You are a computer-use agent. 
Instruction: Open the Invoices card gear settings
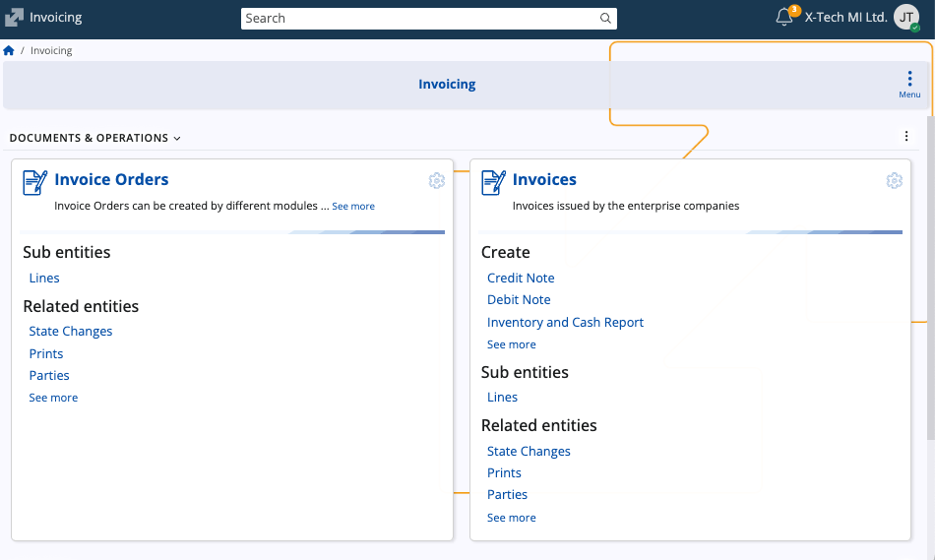click(895, 180)
